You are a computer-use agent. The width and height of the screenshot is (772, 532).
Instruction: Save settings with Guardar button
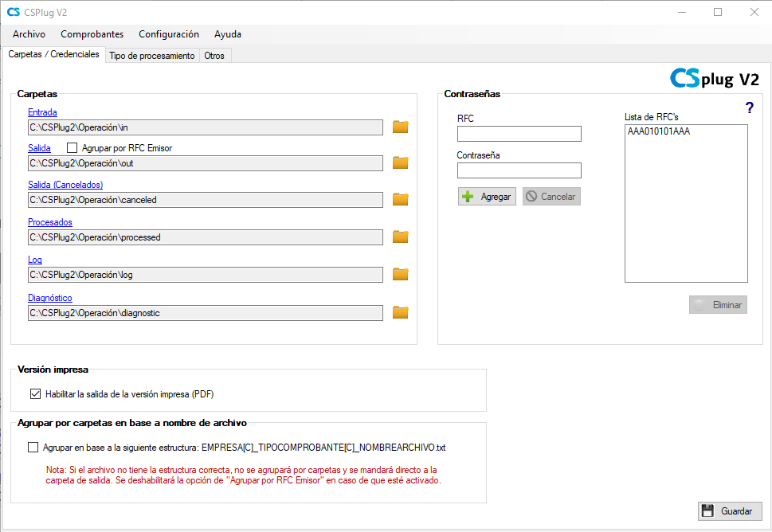tap(730, 510)
